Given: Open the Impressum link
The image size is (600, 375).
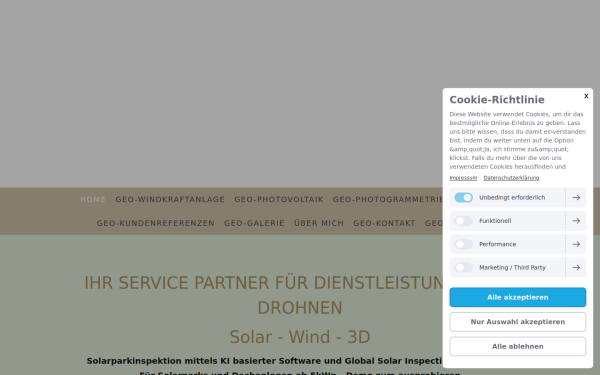Looking at the screenshot, I should 463,178.
